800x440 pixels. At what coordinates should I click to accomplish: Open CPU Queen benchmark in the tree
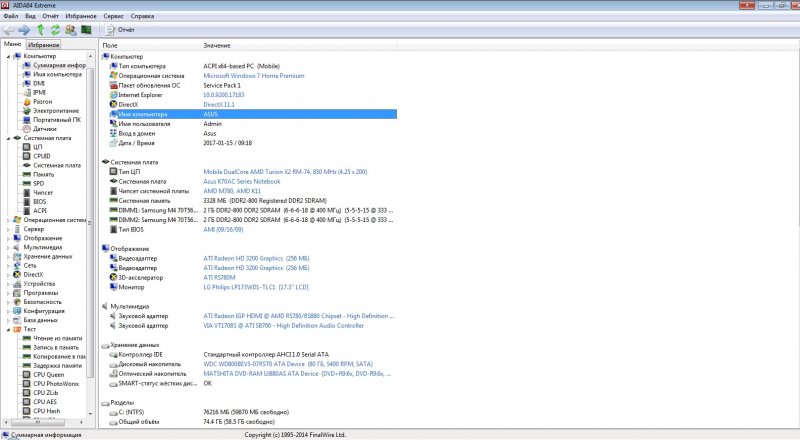pos(49,375)
